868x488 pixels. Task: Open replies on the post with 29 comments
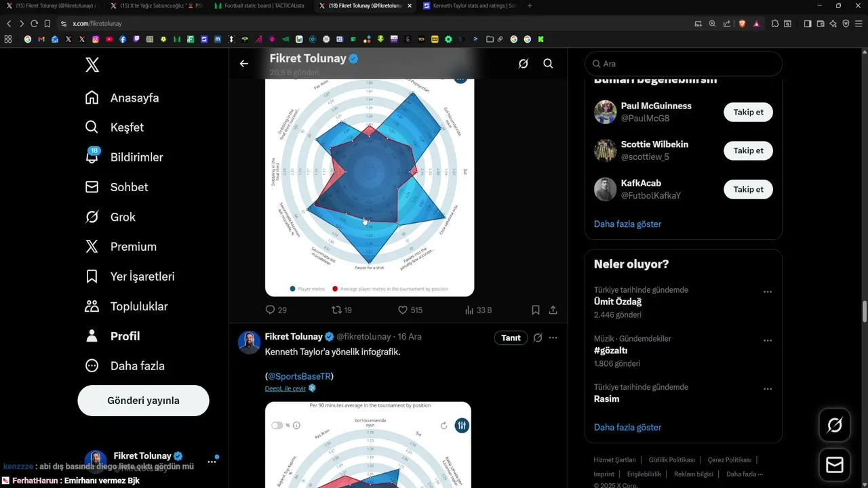(276, 310)
